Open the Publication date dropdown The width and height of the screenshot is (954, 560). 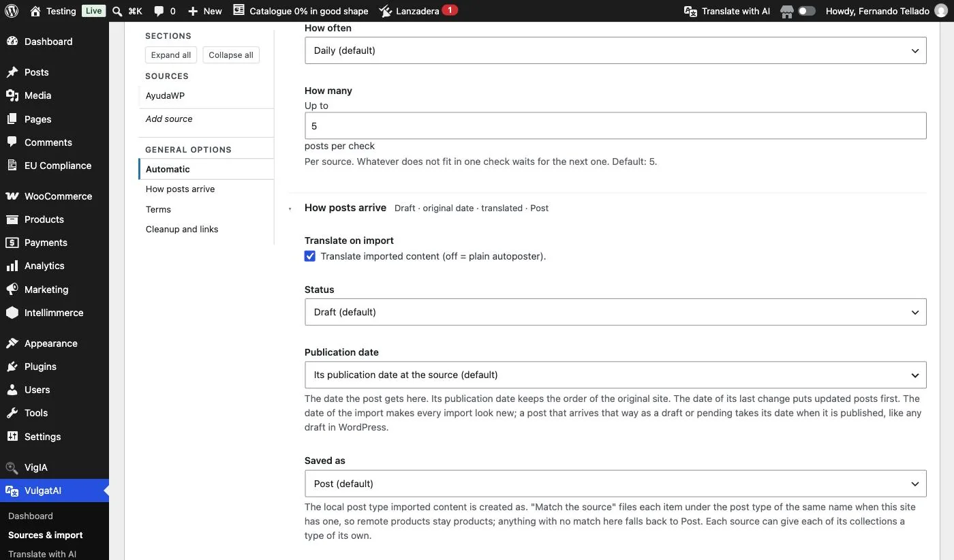pos(615,375)
